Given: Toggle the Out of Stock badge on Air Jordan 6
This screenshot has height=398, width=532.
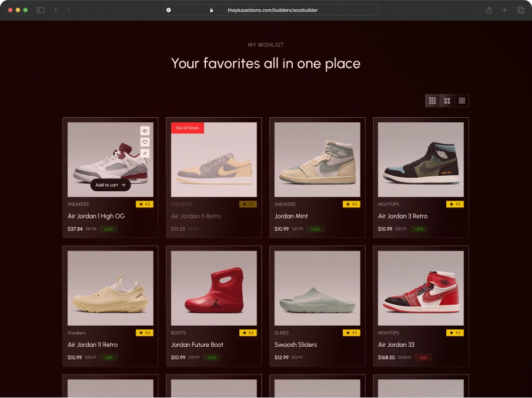Looking at the screenshot, I should pyautogui.click(x=186, y=128).
